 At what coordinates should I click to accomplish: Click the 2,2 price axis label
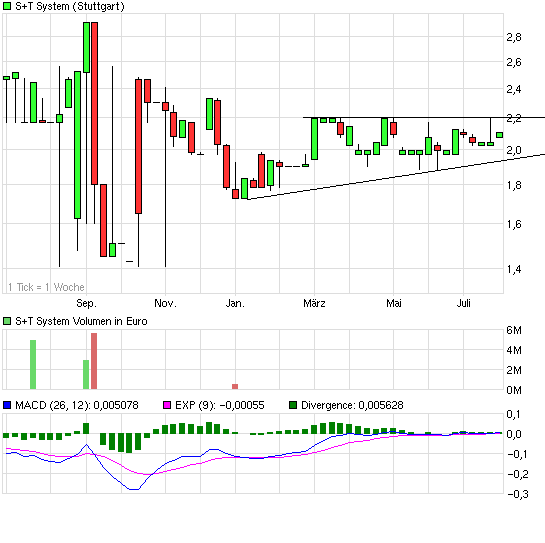[514, 118]
